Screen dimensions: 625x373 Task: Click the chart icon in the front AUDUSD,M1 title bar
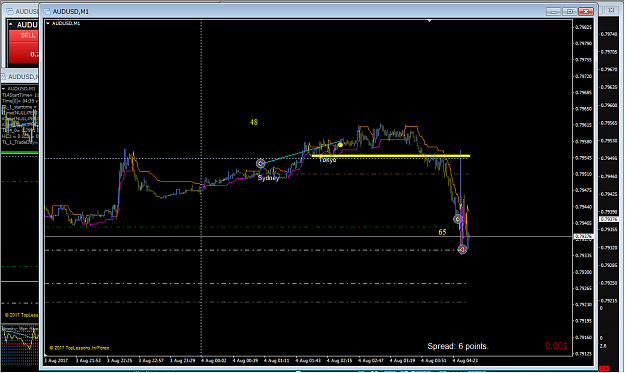coord(47,12)
